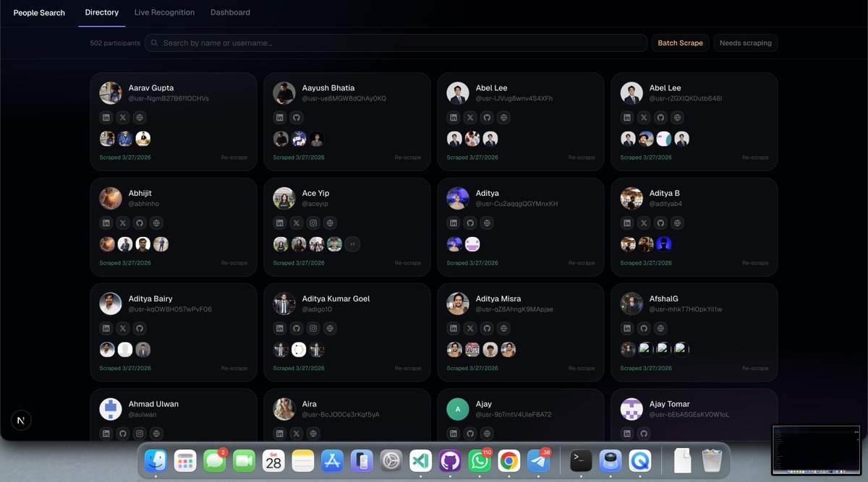Open Aira's X profile icon
This screenshot has width=868, height=482.
click(x=297, y=434)
